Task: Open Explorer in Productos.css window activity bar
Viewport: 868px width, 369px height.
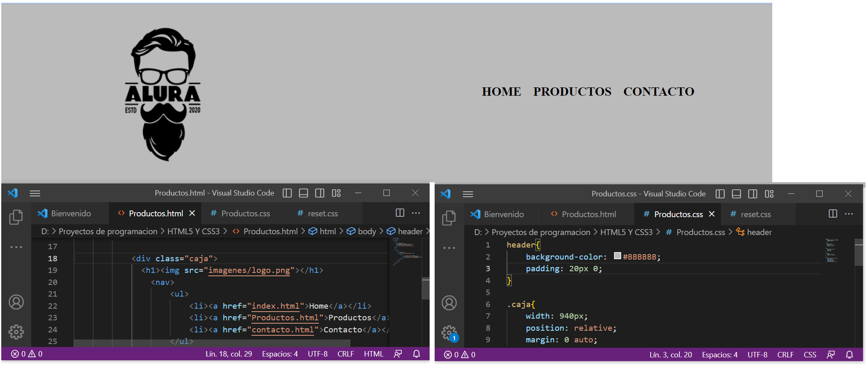Action: click(449, 218)
